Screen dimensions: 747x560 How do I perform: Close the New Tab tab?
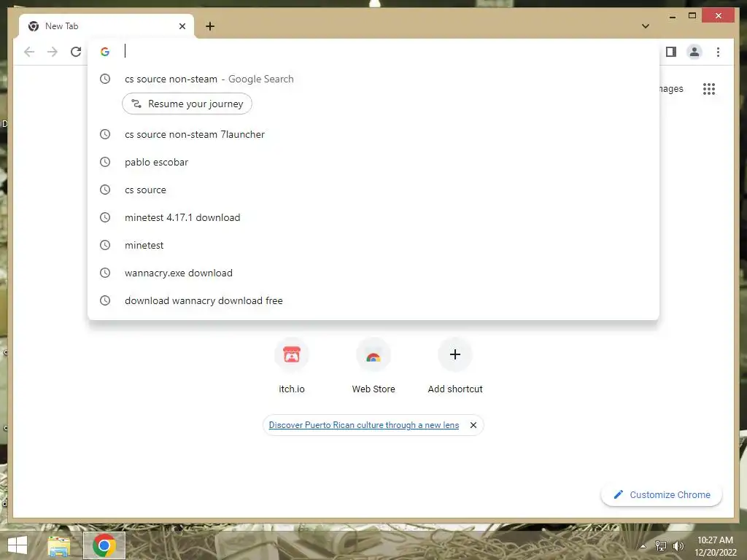pos(182,26)
